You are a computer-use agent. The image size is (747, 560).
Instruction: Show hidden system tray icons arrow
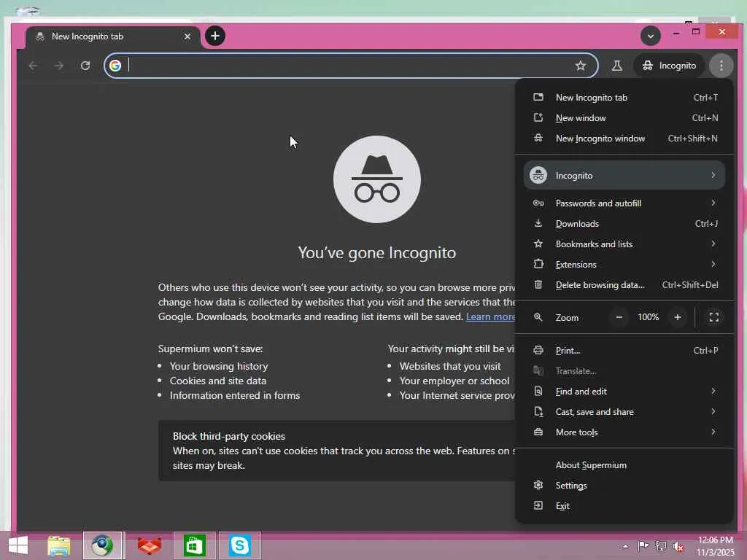[625, 547]
